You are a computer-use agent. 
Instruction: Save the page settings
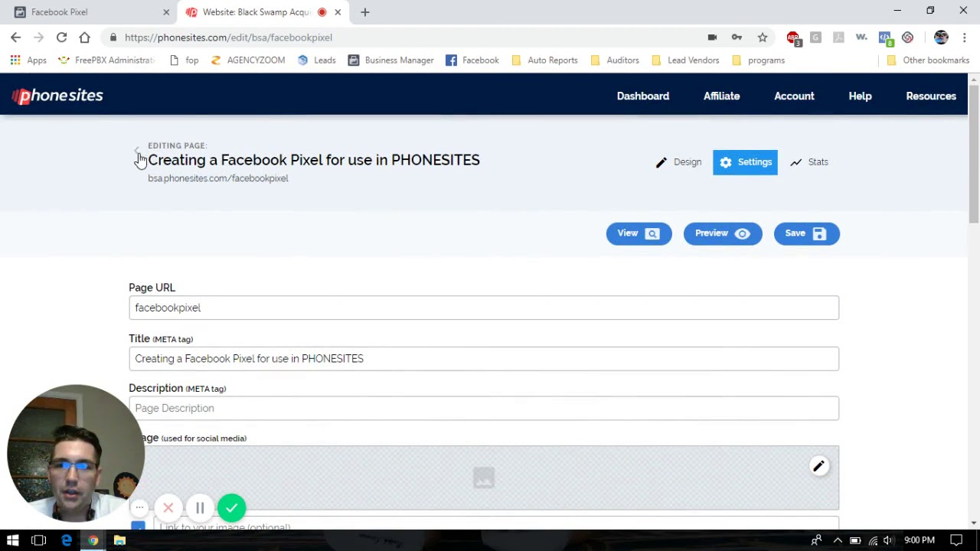pyautogui.click(x=806, y=233)
